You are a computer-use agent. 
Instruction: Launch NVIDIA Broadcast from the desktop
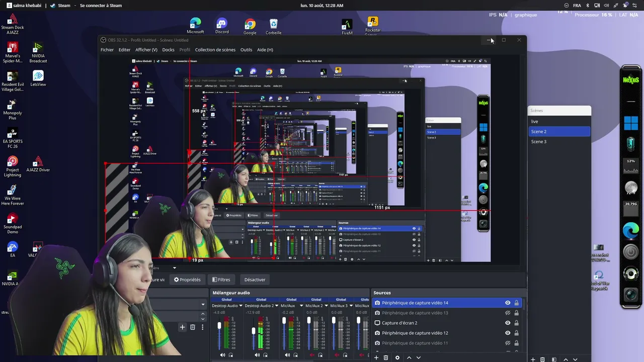pyautogui.click(x=38, y=53)
